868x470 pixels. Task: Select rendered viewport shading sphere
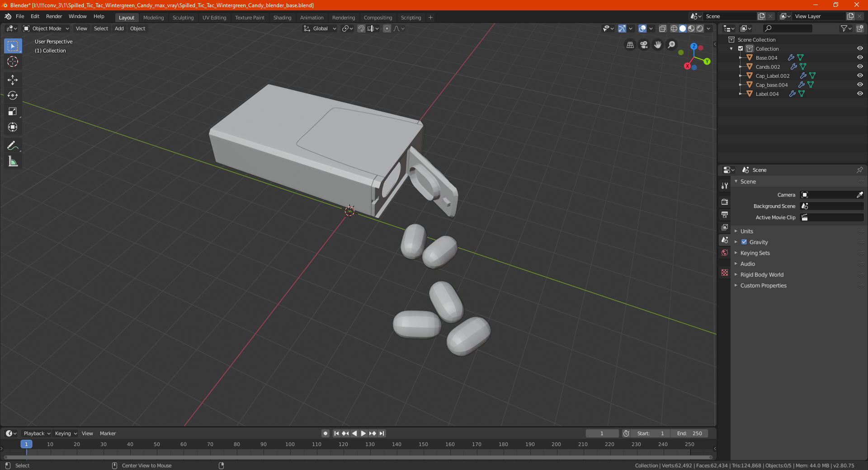pyautogui.click(x=700, y=28)
